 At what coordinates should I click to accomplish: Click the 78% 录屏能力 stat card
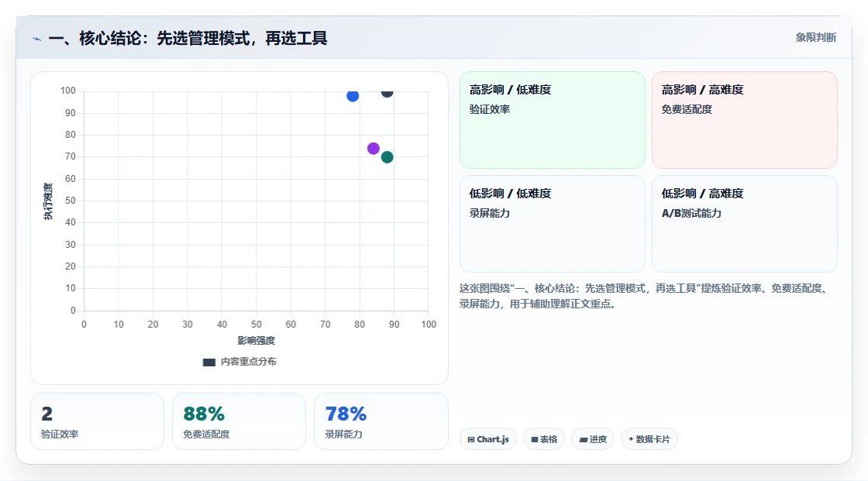pyautogui.click(x=381, y=421)
